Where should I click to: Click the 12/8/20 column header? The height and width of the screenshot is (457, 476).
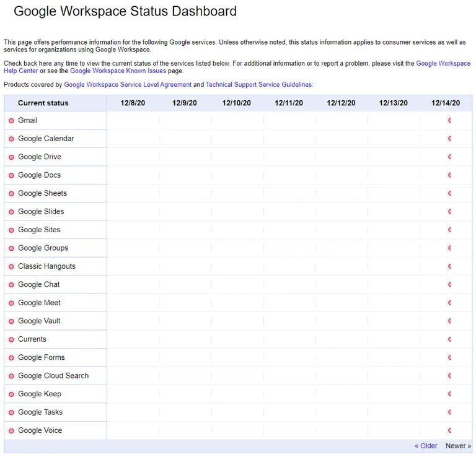[133, 103]
